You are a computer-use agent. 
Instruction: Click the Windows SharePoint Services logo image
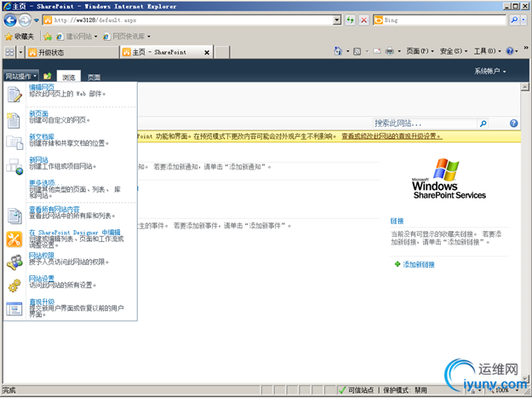(449, 179)
